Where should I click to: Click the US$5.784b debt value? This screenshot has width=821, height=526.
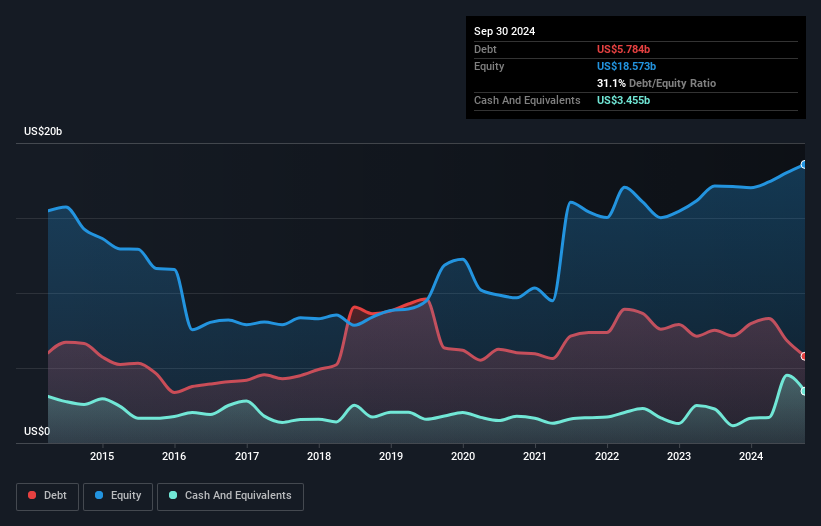pos(623,49)
